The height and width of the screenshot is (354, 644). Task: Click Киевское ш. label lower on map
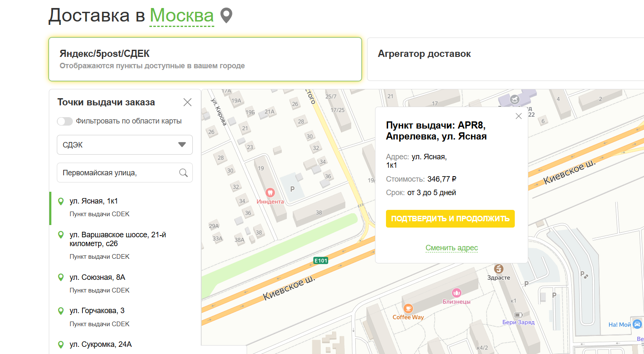[x=289, y=288]
